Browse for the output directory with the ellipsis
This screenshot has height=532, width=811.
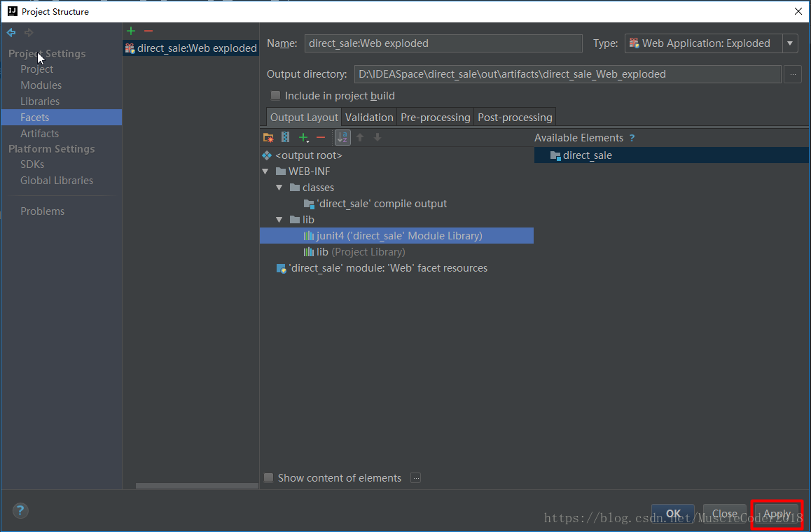(792, 74)
